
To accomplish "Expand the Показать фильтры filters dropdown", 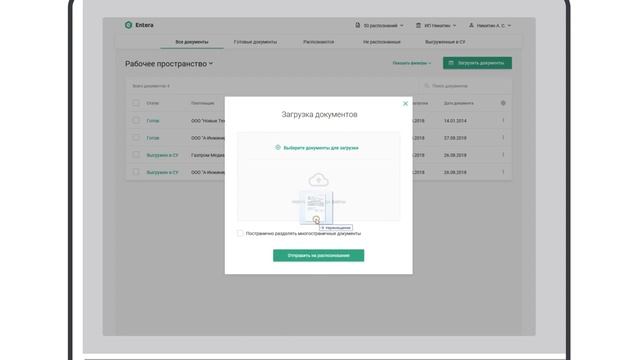I will click(412, 63).
